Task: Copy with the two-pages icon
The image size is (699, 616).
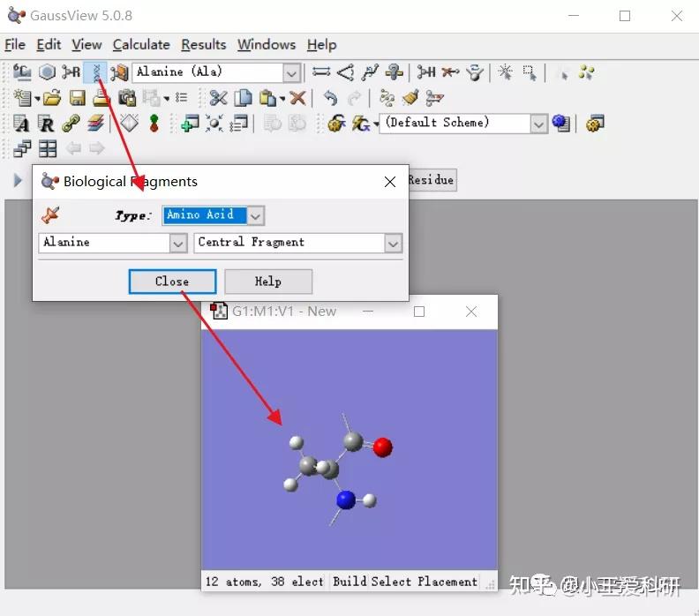Action: (x=243, y=98)
